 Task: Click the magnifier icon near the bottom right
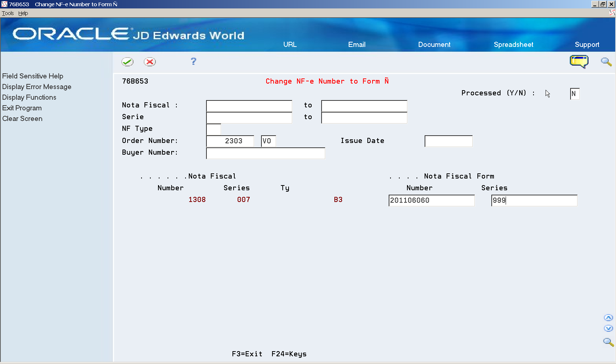pos(608,342)
